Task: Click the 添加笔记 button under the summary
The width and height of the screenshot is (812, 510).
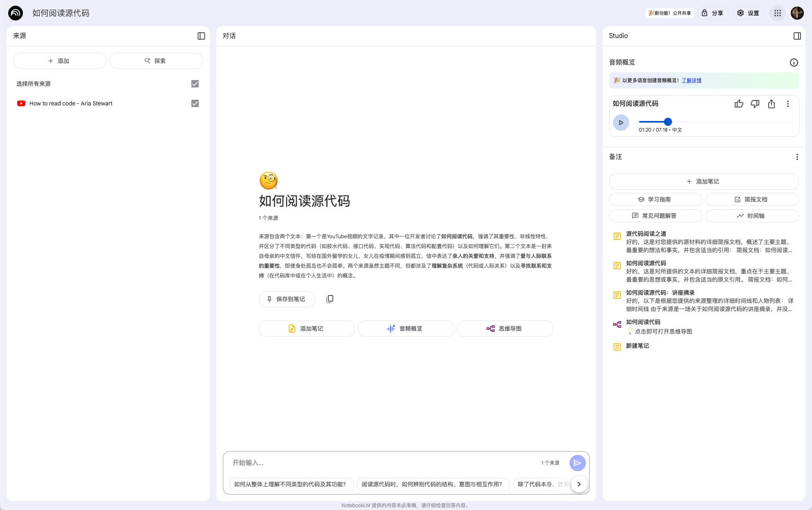Action: pos(306,329)
